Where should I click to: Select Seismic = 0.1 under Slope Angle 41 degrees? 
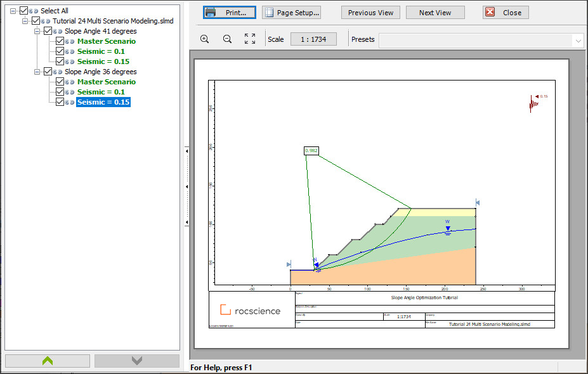[x=101, y=51]
